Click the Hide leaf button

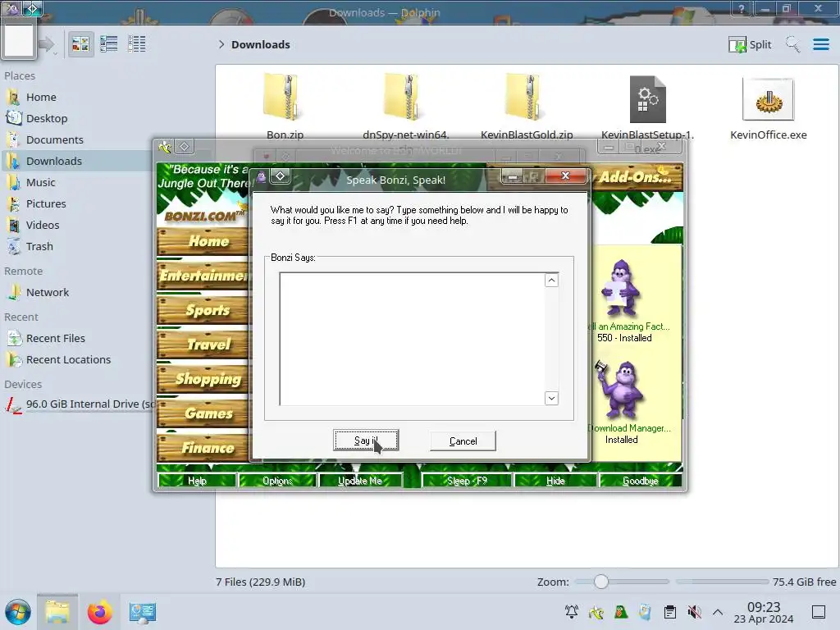pyautogui.click(x=555, y=481)
